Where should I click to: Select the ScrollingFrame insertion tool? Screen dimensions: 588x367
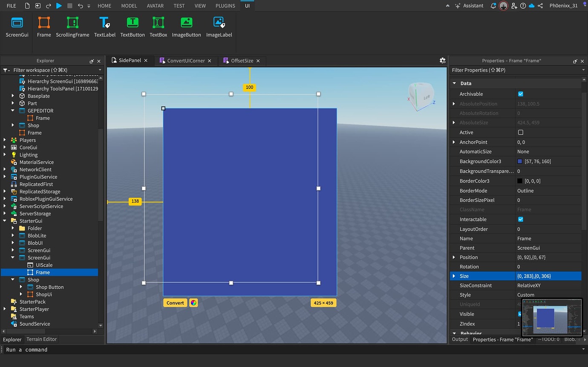click(72, 26)
